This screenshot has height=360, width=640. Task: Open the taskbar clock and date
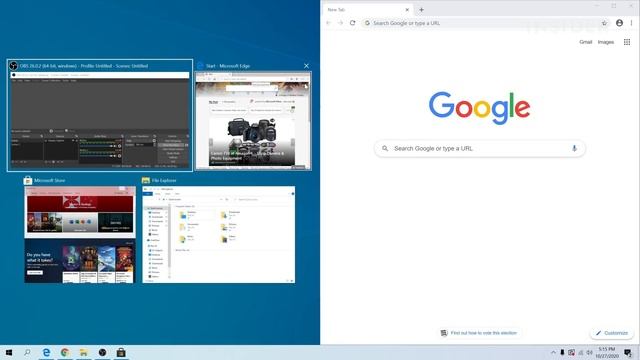[607, 353]
